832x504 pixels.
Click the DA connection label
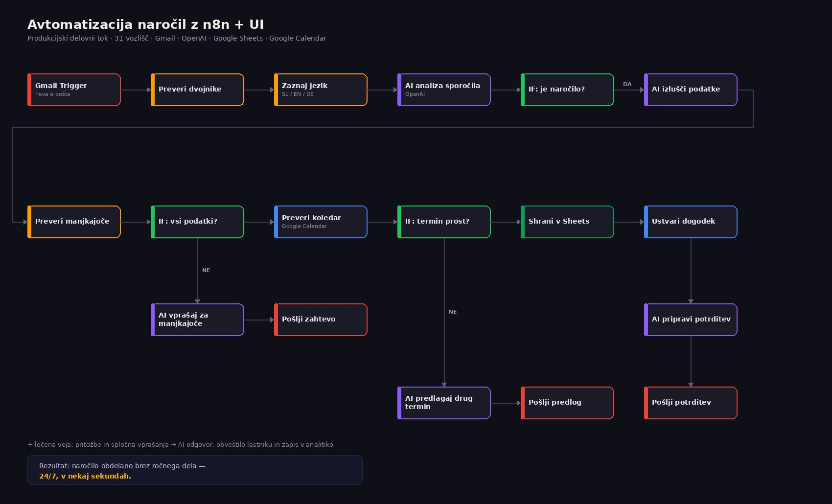click(627, 84)
